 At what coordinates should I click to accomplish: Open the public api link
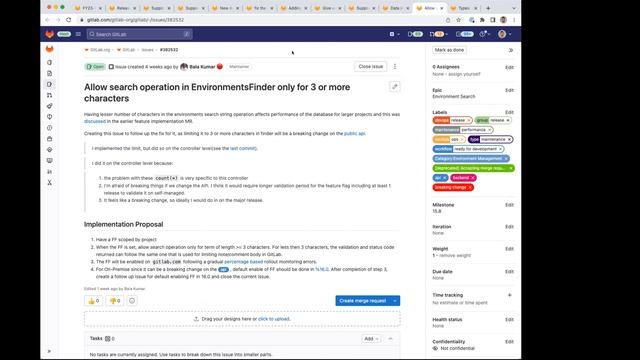354,133
